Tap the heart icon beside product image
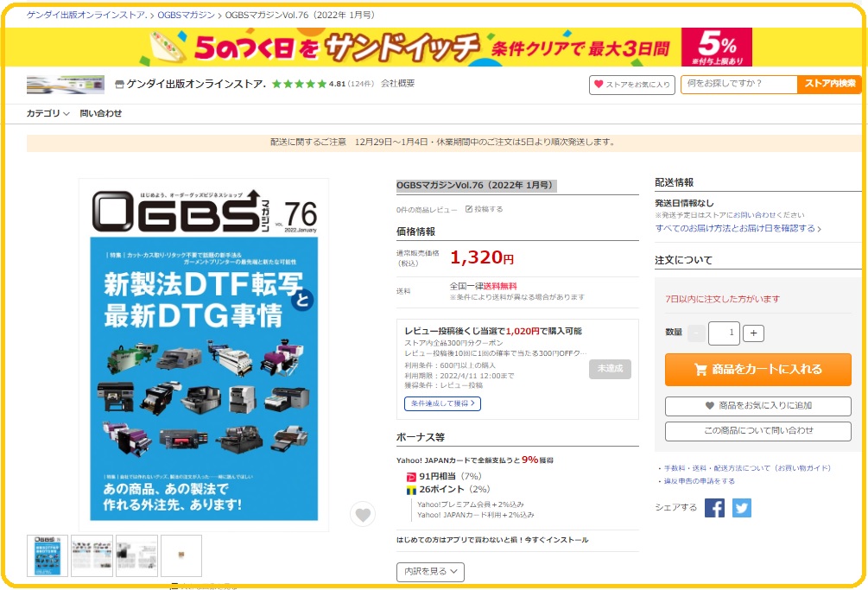868x590 pixels. pos(363,514)
